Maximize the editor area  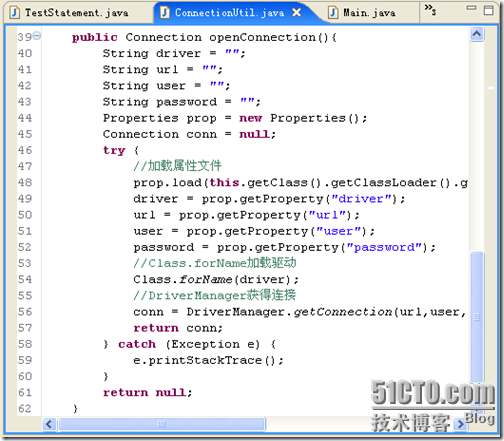pyautogui.click(x=489, y=10)
